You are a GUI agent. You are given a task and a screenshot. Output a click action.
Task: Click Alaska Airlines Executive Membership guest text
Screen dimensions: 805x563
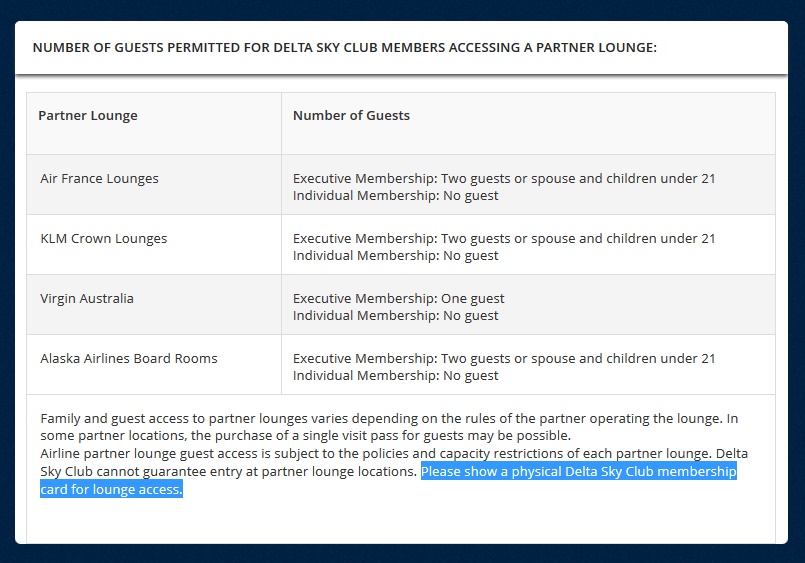pyautogui.click(x=504, y=359)
